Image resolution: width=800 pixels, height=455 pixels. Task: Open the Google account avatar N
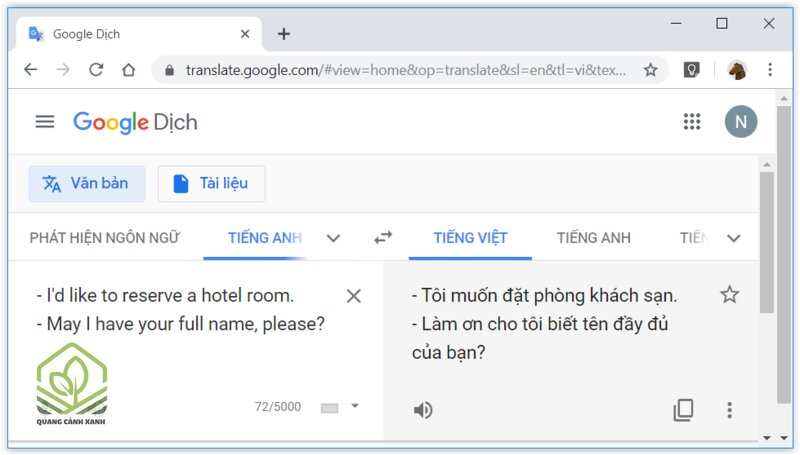pyautogui.click(x=741, y=121)
